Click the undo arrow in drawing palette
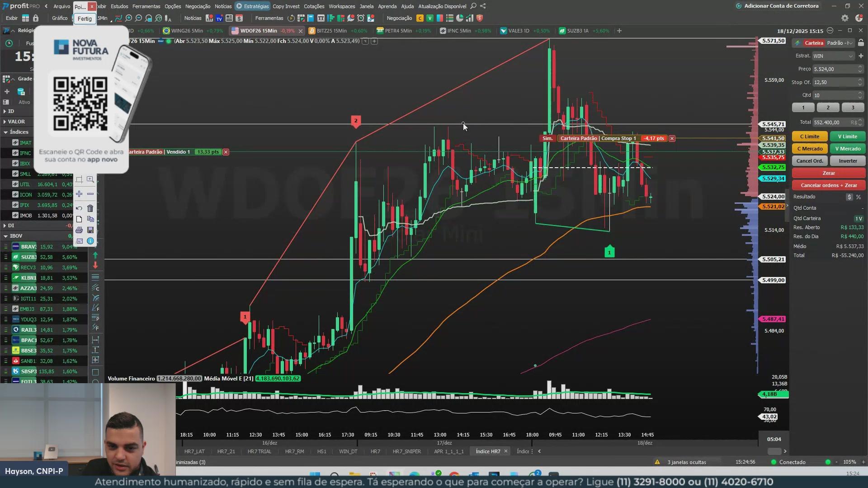868x488 pixels. (79, 208)
